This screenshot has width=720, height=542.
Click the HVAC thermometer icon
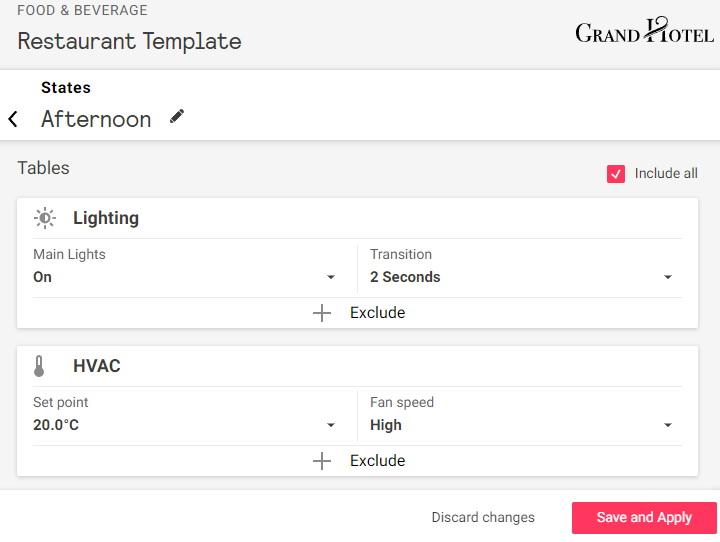[39, 366]
